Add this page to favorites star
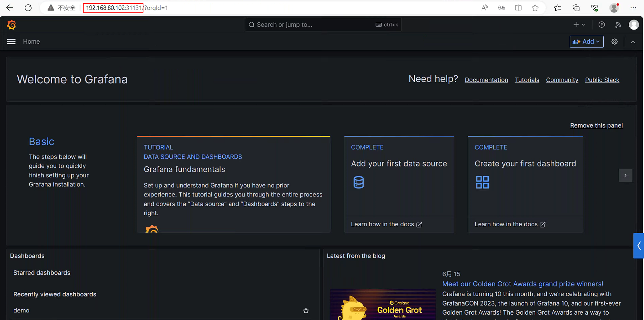Image resolution: width=644 pixels, height=320 pixels. (535, 8)
